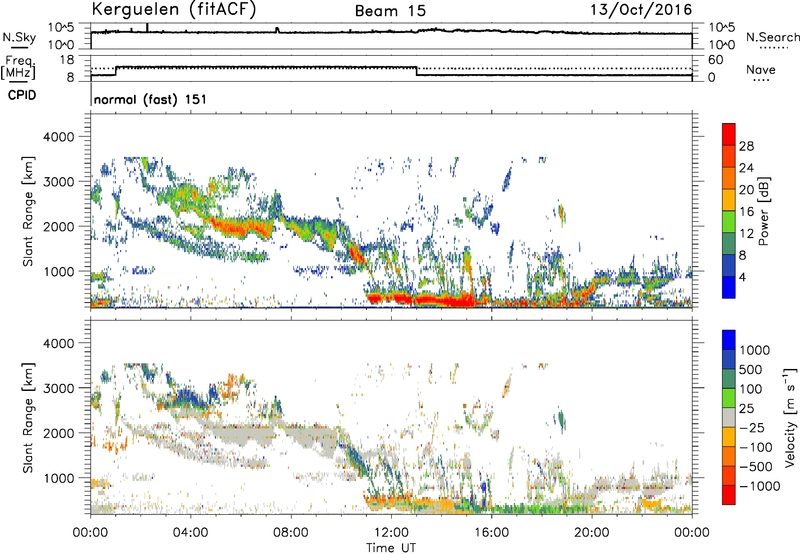
Task: Pick the bright blue top Velocity colorbar segment
Action: [729, 340]
